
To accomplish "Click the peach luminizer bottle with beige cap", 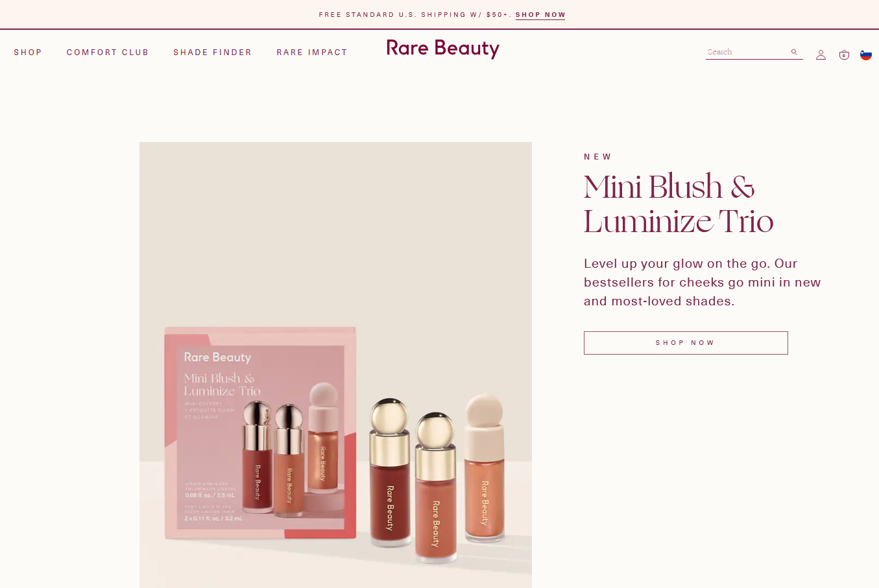I will click(x=485, y=467).
